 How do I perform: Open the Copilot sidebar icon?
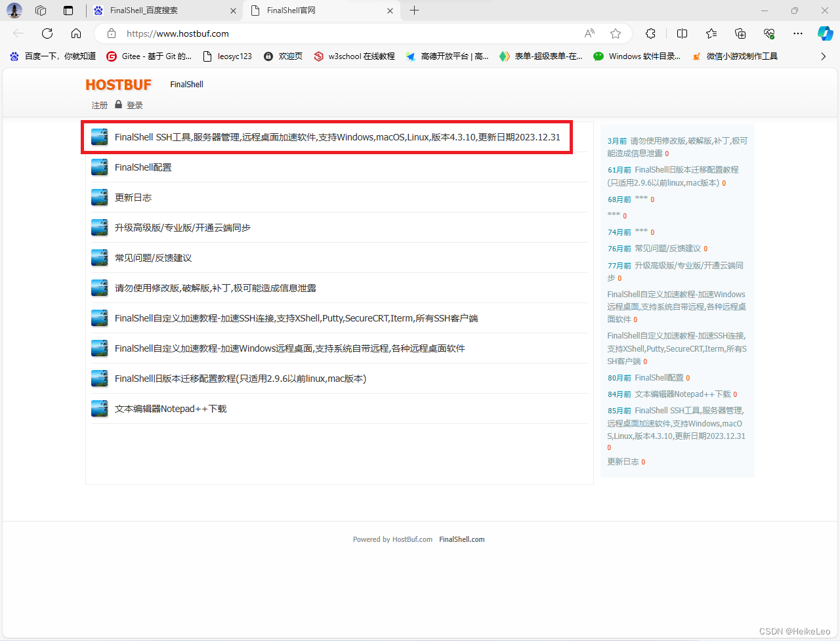point(826,33)
